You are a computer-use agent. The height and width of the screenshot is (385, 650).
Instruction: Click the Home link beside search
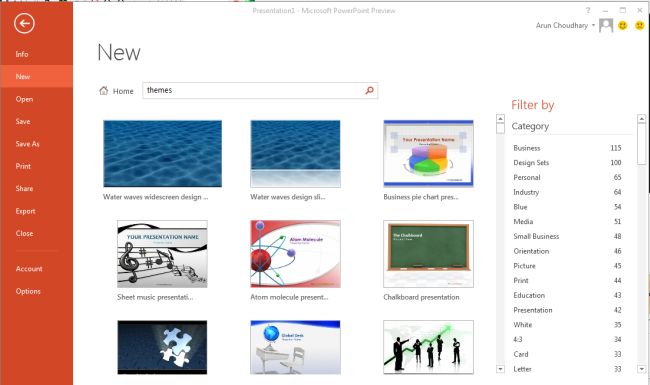coord(123,91)
